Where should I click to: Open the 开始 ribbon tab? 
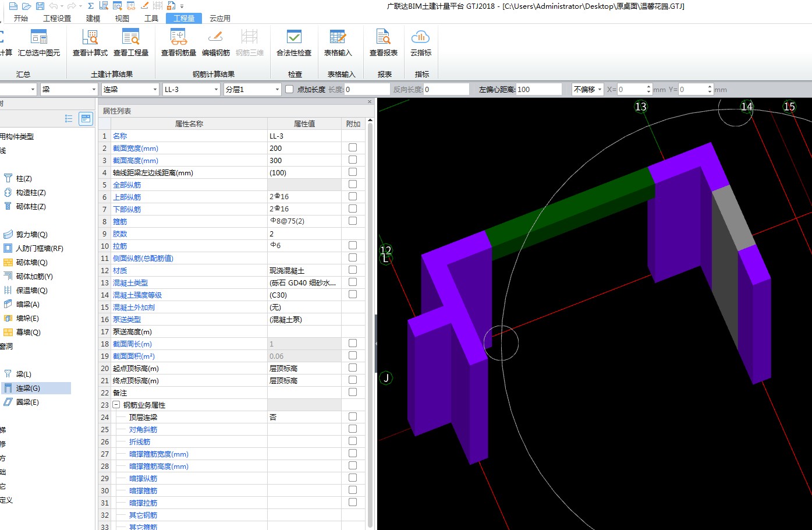pos(21,18)
